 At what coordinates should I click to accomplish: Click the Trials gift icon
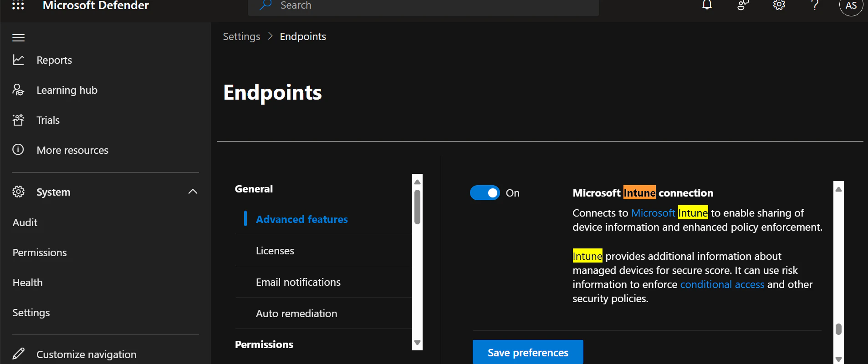[18, 120]
